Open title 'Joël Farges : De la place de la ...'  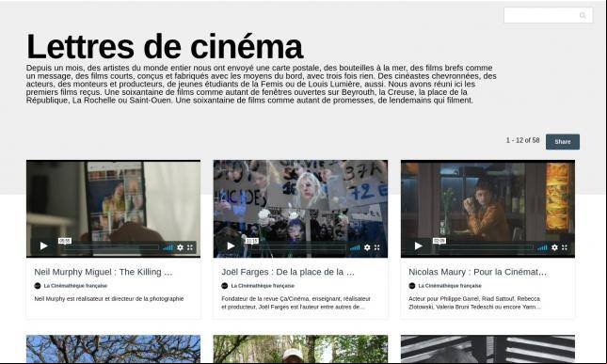pyautogui.click(x=288, y=272)
